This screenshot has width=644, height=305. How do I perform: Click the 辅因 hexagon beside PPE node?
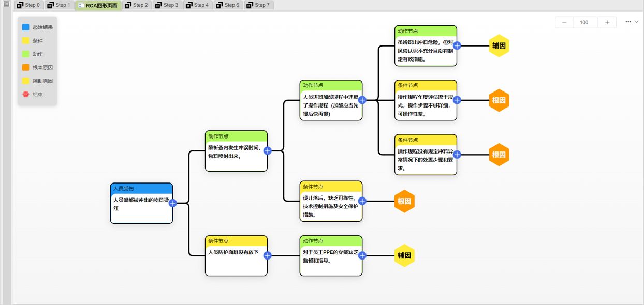(x=404, y=255)
